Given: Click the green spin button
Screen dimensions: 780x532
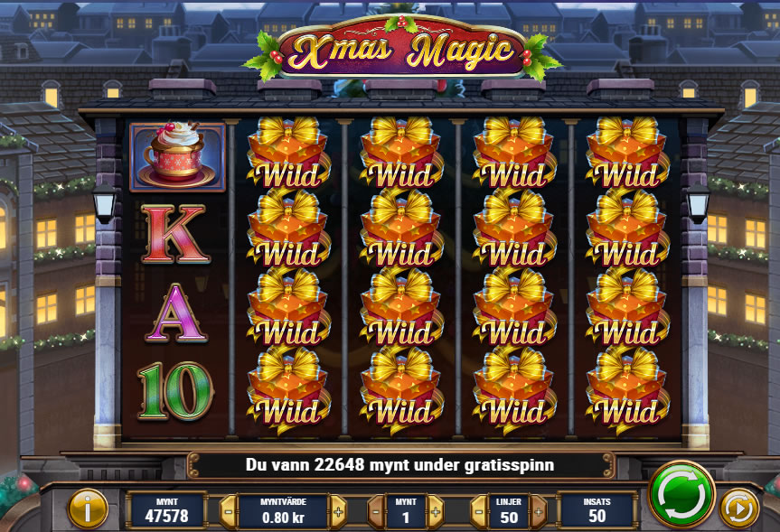Looking at the screenshot, I should tap(681, 494).
